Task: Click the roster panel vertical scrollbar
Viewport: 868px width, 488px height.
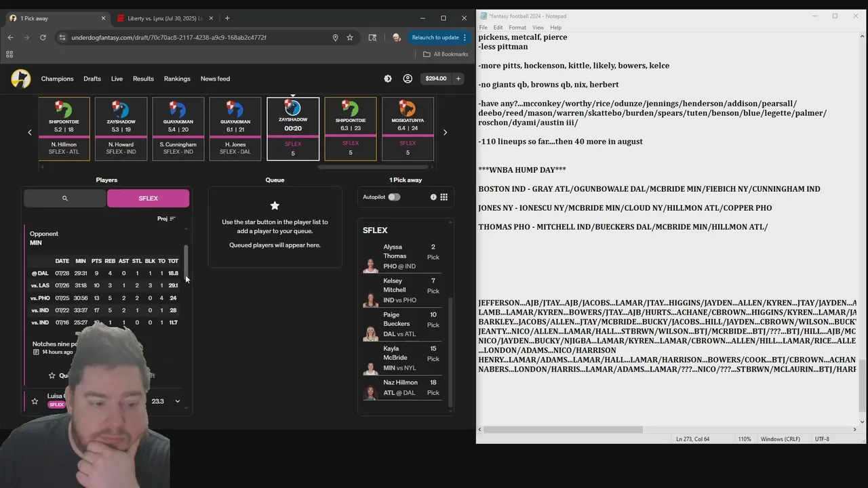Action: tap(450, 352)
